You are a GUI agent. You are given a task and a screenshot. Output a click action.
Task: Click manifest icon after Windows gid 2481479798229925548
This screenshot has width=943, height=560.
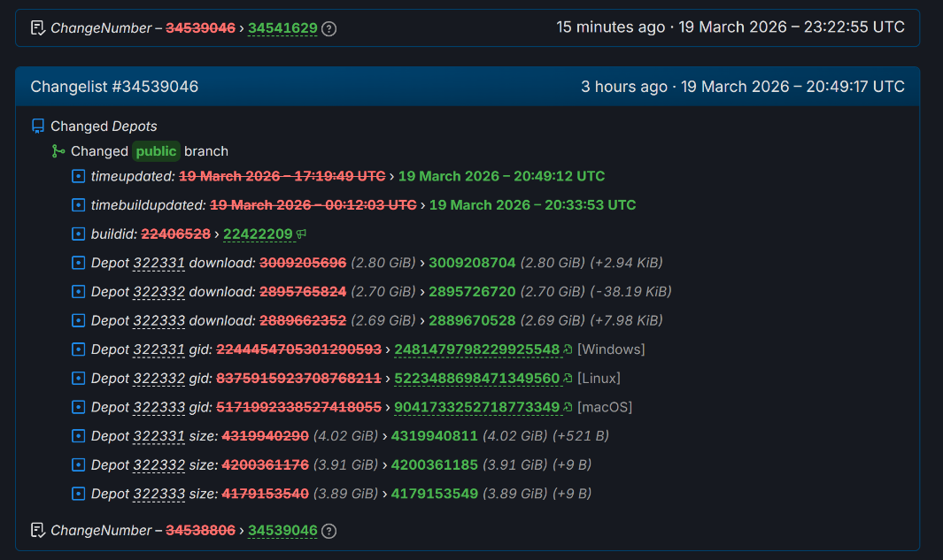tap(568, 349)
